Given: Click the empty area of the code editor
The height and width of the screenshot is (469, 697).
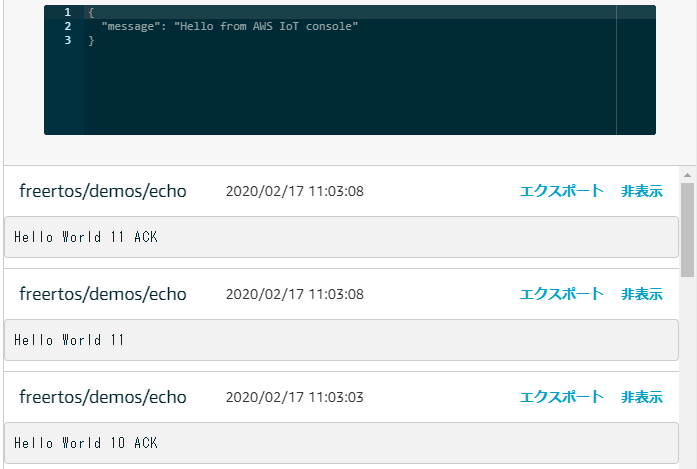Looking at the screenshot, I should 350,95.
